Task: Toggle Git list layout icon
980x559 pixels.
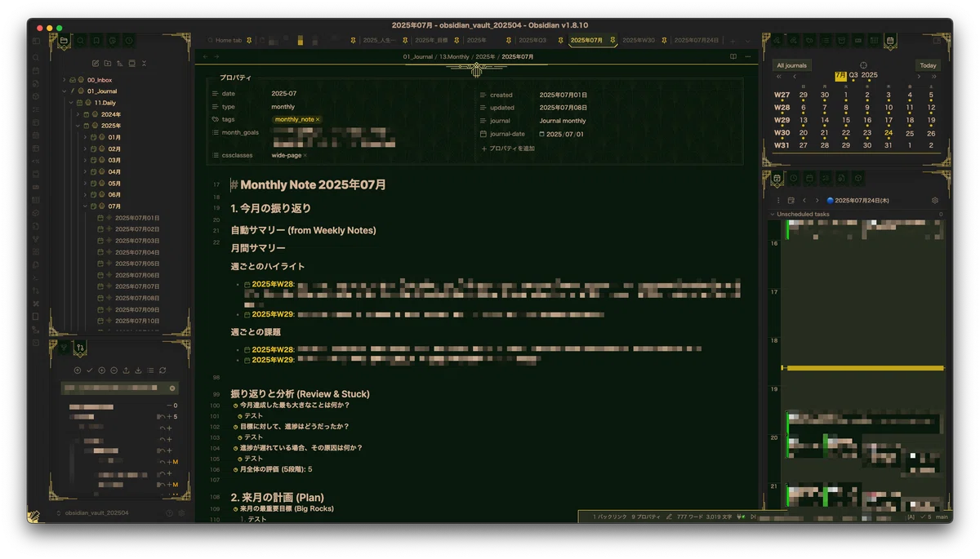Action: pyautogui.click(x=151, y=370)
